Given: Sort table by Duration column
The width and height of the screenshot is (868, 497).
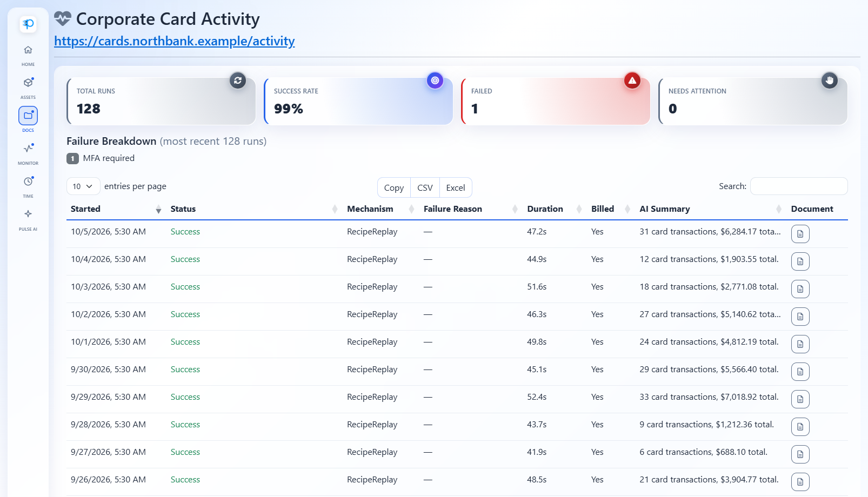Looking at the screenshot, I should 555,209.
